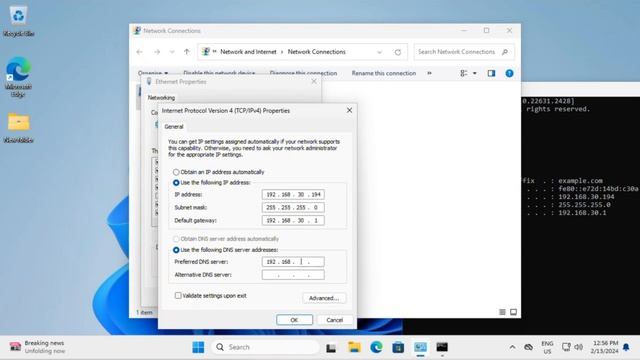Open Microsoft Store from taskbar
The width and height of the screenshot is (640, 360).
[398, 347]
